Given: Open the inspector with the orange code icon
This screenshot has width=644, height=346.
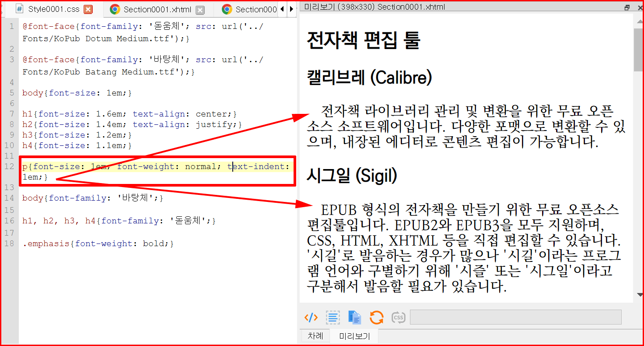Looking at the screenshot, I should (x=311, y=318).
